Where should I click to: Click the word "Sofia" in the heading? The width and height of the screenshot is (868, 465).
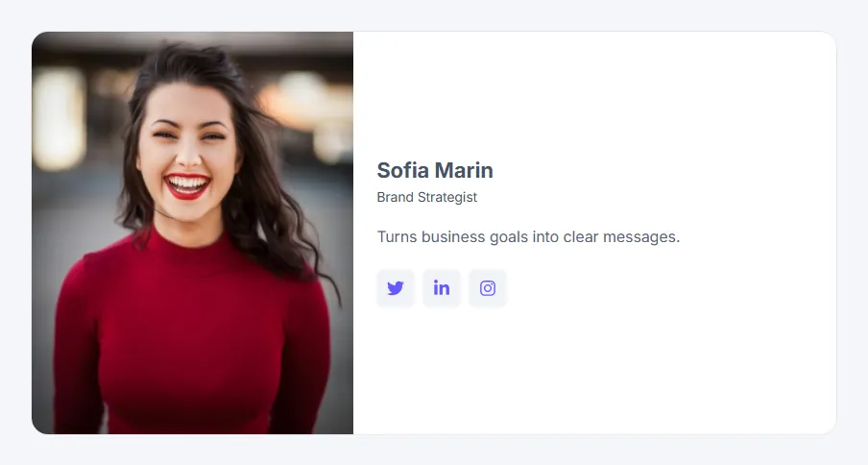click(x=402, y=170)
